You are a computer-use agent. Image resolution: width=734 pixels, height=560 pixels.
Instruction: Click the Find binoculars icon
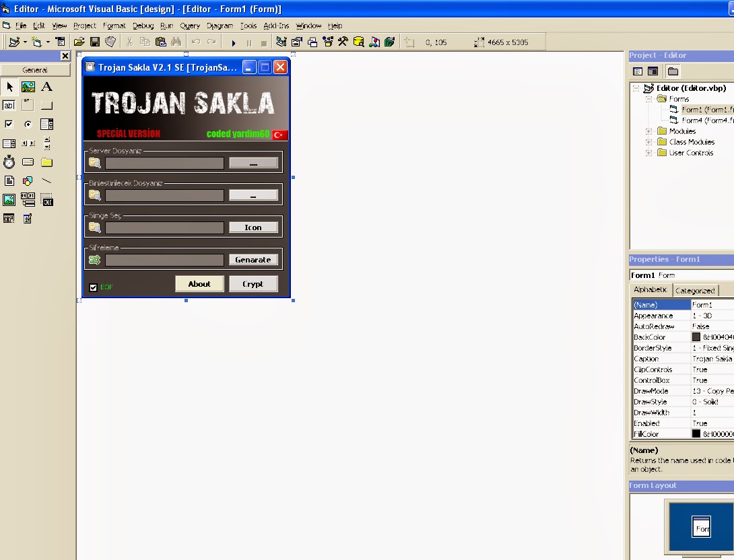176,42
